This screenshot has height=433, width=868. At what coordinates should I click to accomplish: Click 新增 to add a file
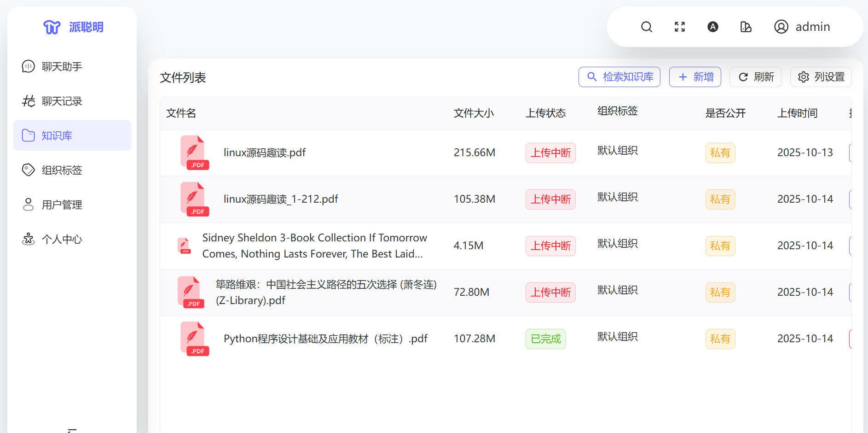pos(695,77)
